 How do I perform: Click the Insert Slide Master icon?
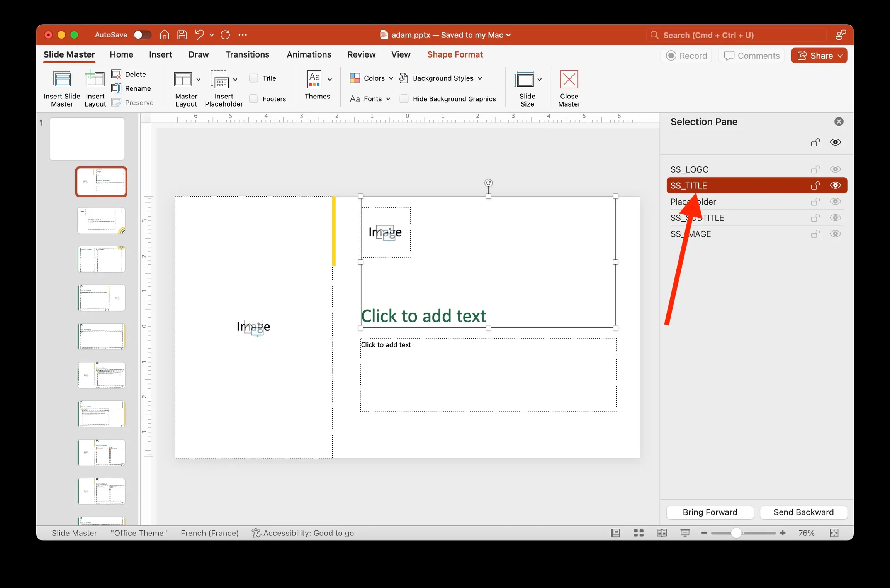62,80
